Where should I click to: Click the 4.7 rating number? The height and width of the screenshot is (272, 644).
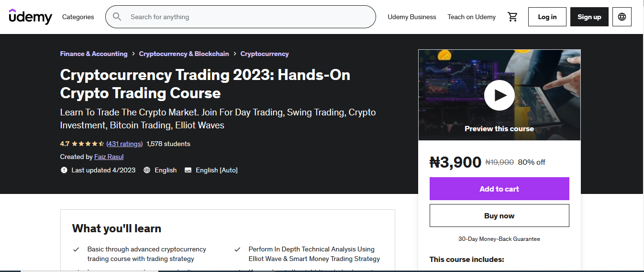tap(65, 144)
